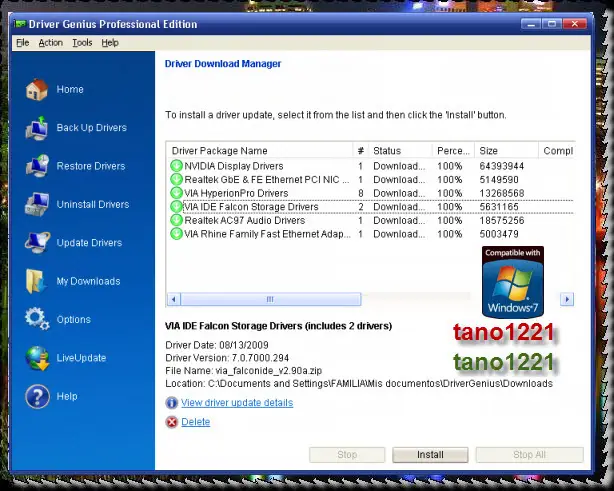
Task: Open Update Drivers section
Action: (89, 243)
